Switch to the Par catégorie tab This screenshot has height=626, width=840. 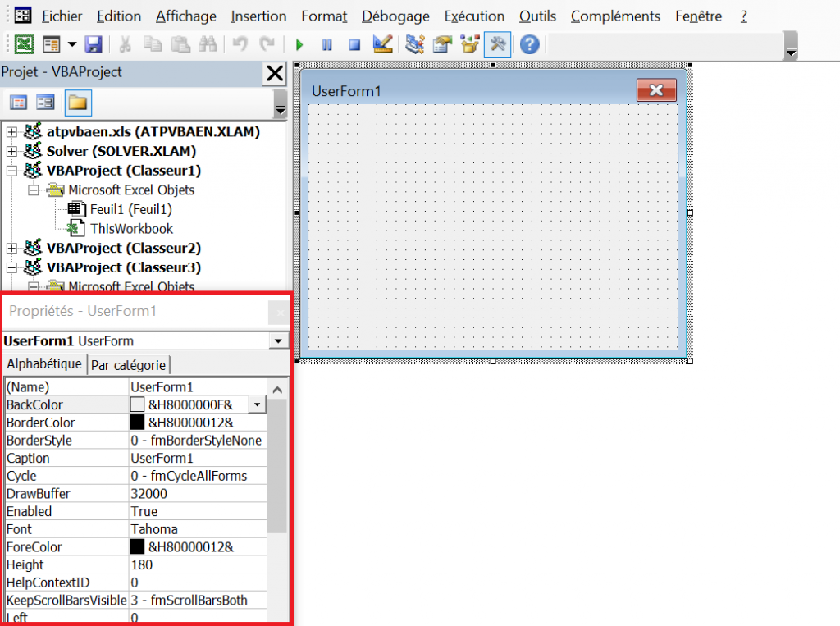[x=128, y=365]
